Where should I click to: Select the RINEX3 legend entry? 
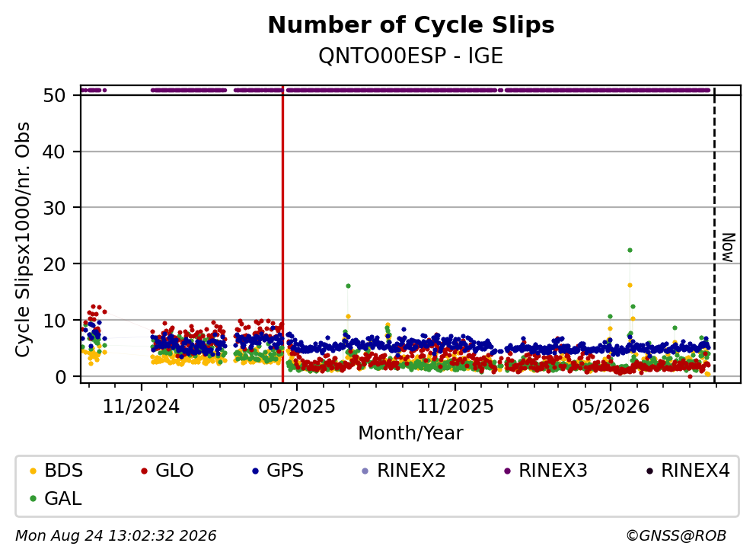coord(545,470)
